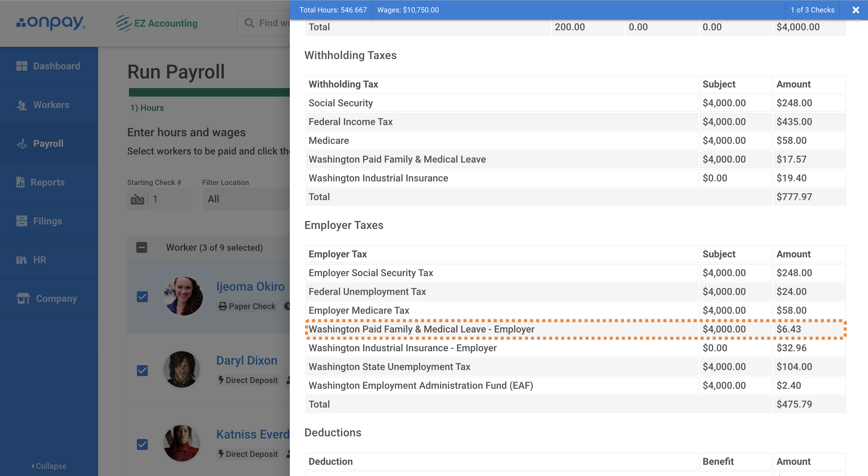
Task: Open the Filter Location dropdown
Action: click(x=246, y=199)
